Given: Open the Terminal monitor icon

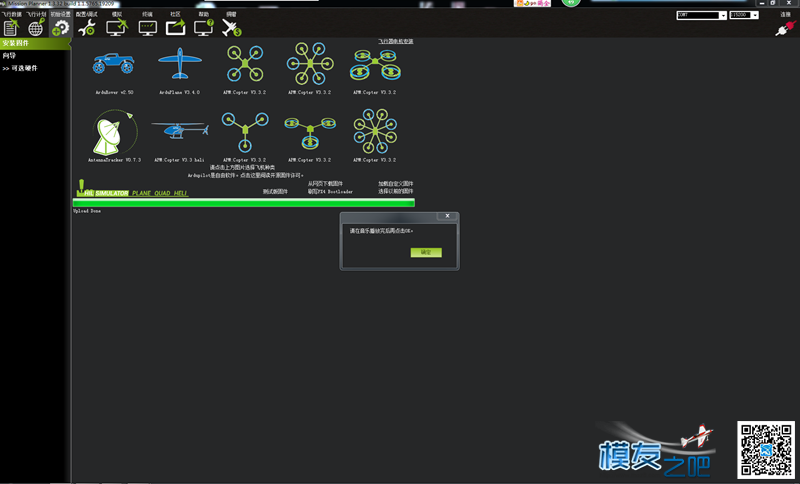Looking at the screenshot, I should tap(147, 28).
